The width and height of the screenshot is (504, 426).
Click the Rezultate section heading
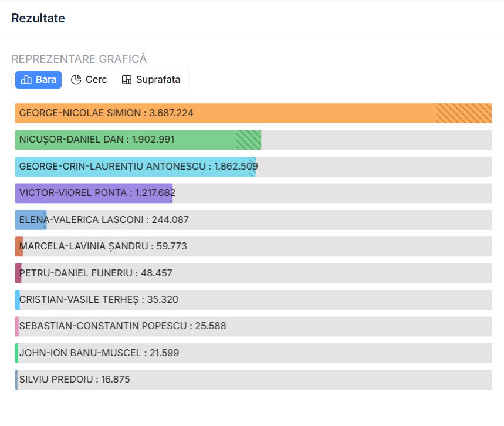point(38,18)
